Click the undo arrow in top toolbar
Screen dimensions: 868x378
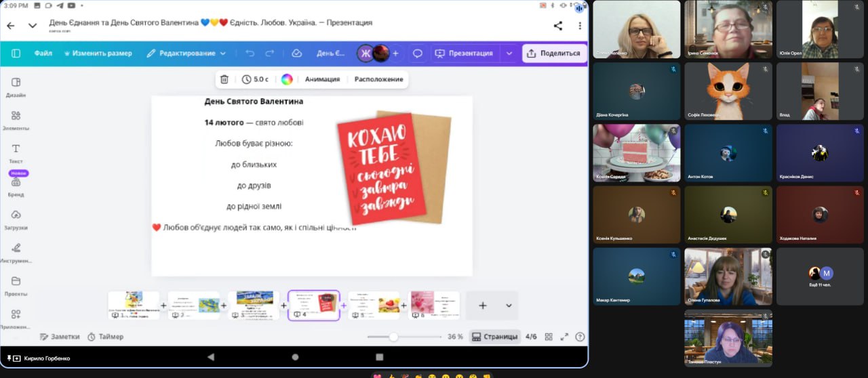coord(250,54)
